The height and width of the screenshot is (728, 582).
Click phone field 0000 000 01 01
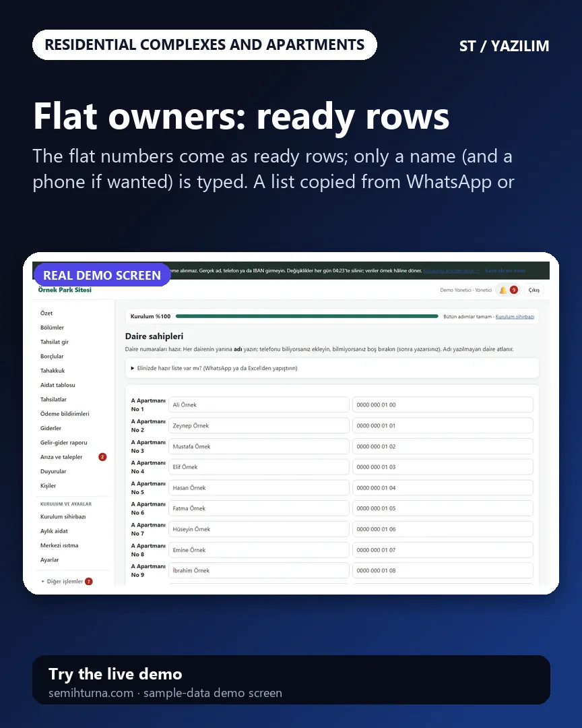pos(443,426)
